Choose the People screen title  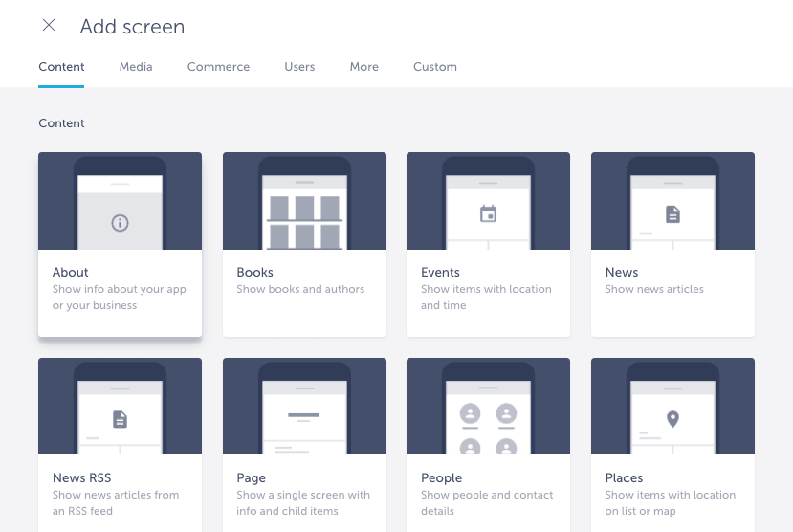coord(442,477)
